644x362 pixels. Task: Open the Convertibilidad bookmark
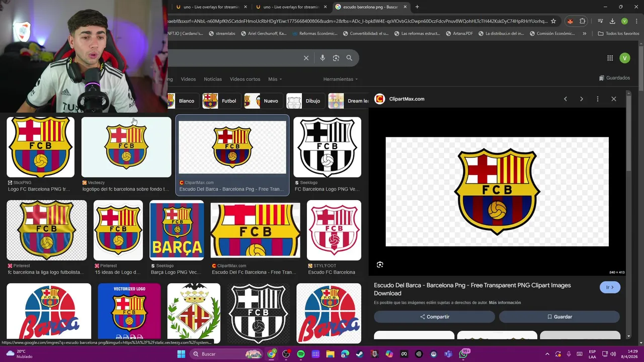[x=366, y=34]
